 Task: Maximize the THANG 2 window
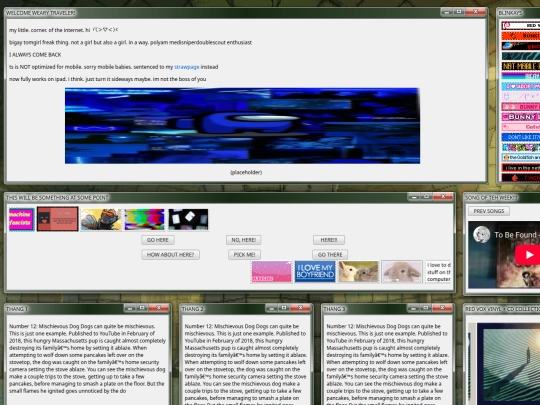click(x=284, y=308)
